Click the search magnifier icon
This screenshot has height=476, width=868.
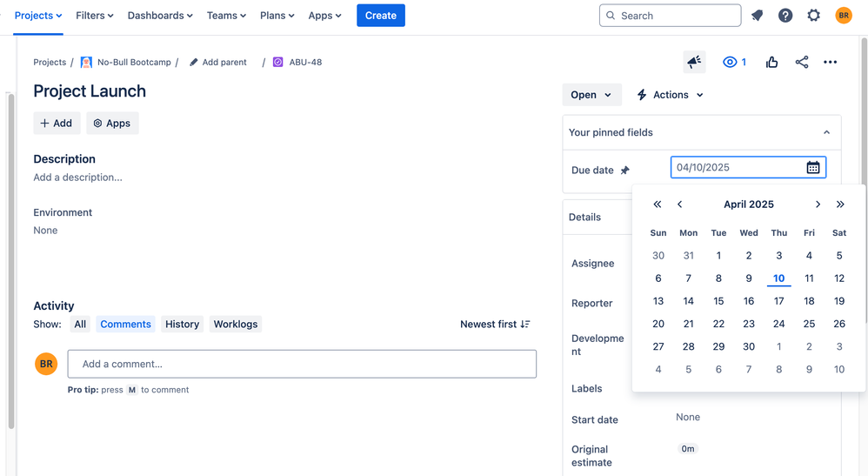(611, 16)
